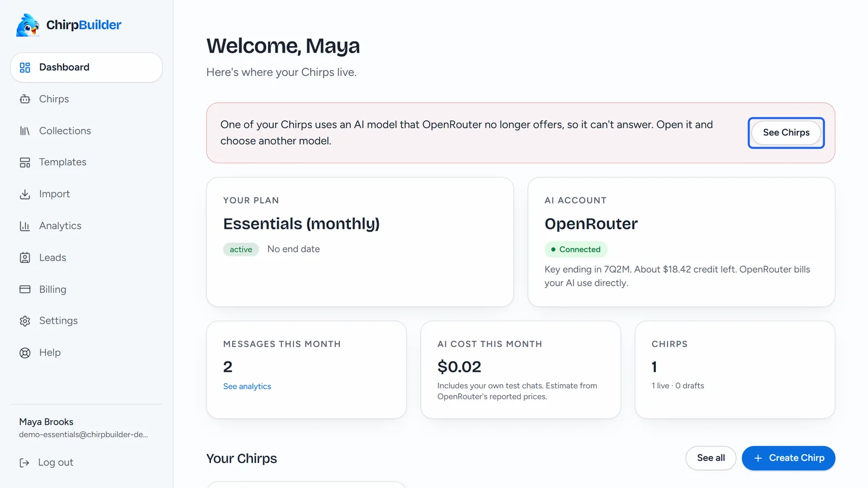Click the Chirps bot icon
Screen dimensions: 868x488
(25, 99)
